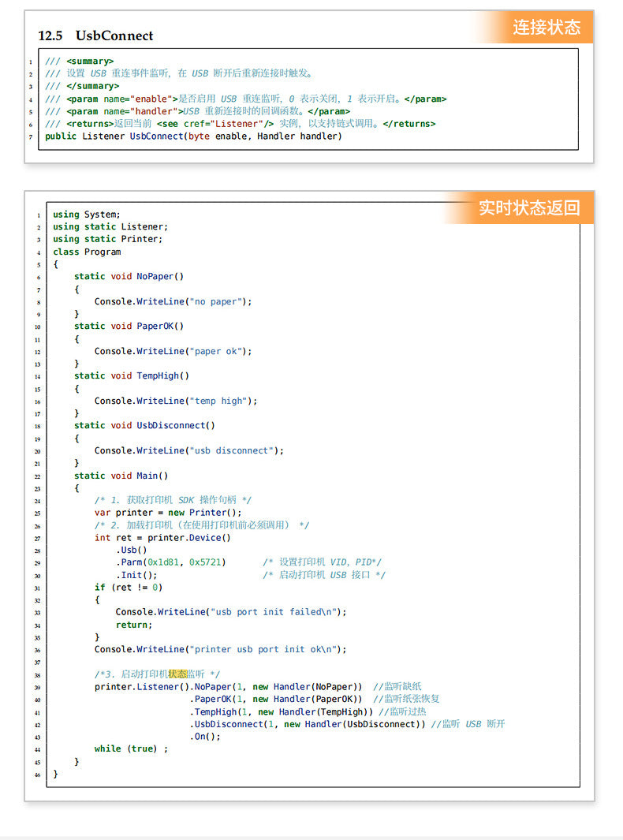This screenshot has height=840, width=623.
Task: Click '.PaperOK(1, new Handler(PaperOK))' call
Action: point(276,700)
